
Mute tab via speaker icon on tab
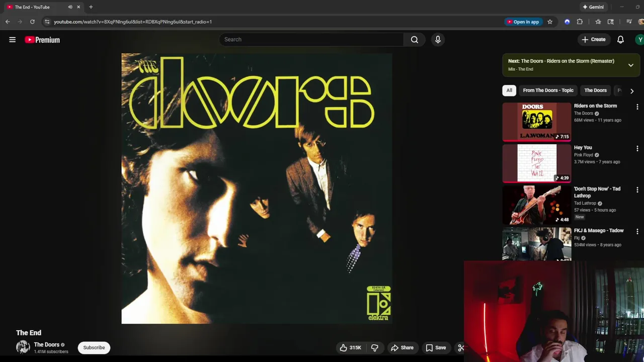click(70, 7)
